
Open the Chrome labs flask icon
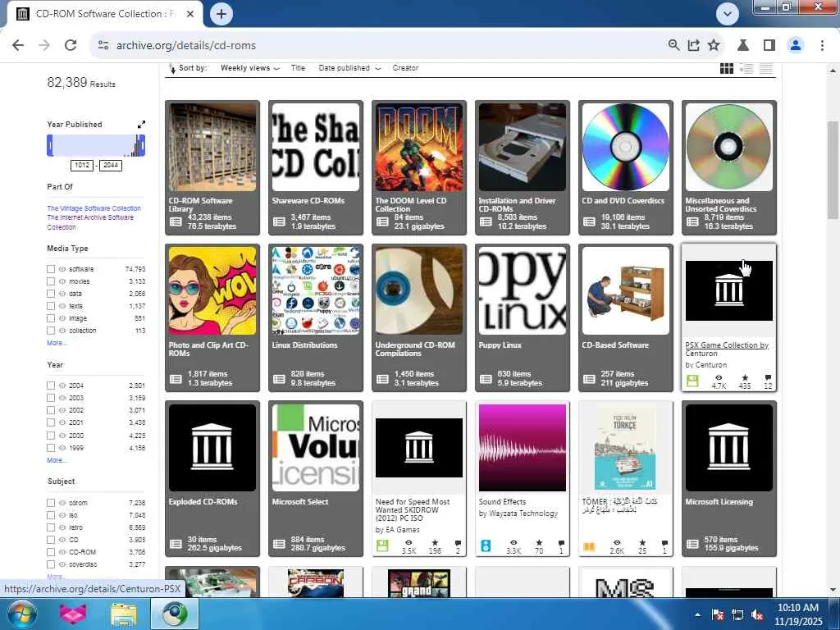[x=743, y=45]
